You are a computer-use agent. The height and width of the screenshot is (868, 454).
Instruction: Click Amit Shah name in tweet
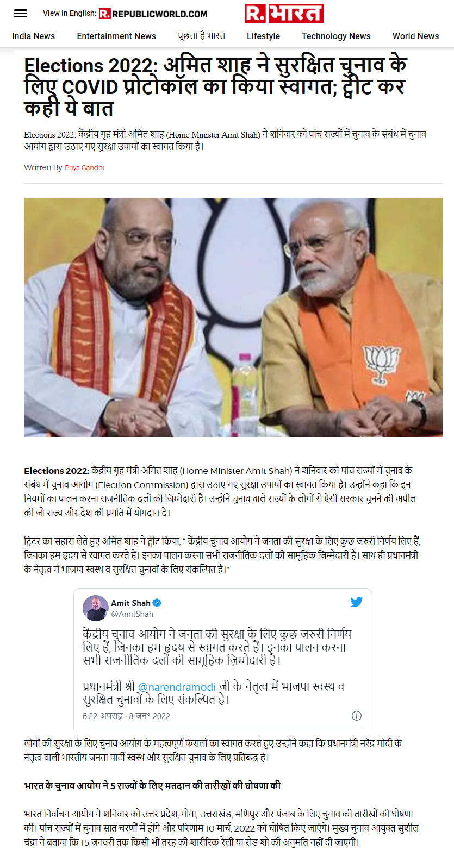[130, 603]
